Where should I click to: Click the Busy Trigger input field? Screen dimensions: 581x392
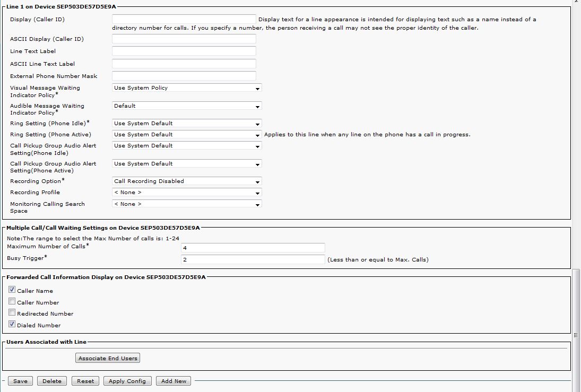click(253, 259)
